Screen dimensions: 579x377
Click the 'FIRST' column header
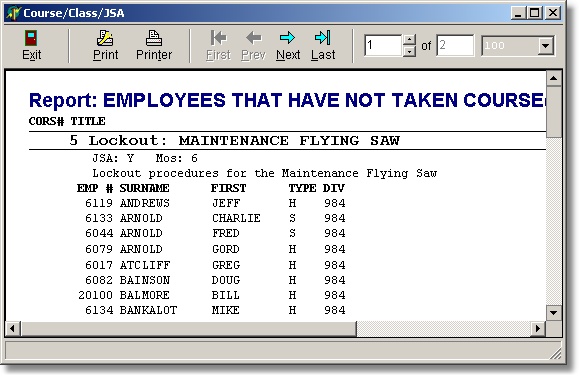[229, 188]
